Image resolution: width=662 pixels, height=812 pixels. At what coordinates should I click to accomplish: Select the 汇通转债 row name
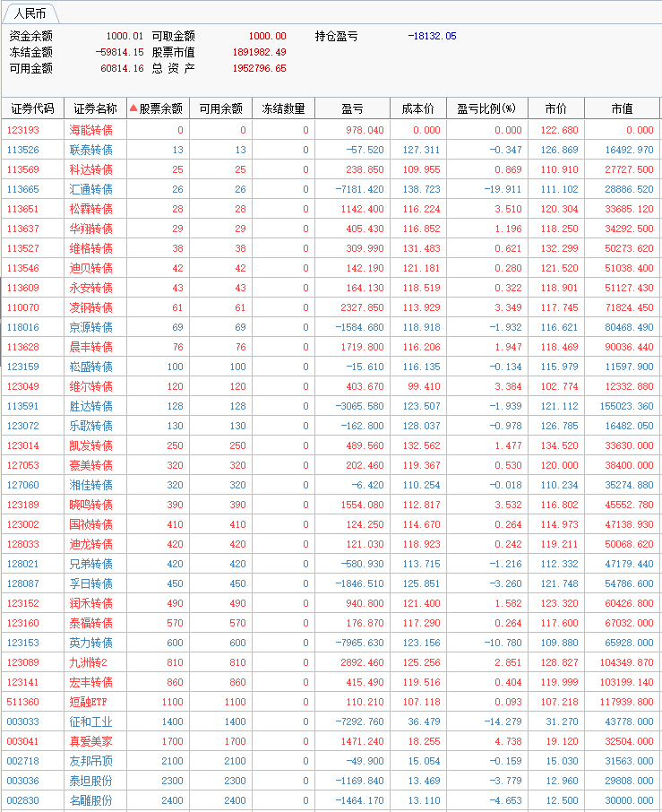[91, 189]
